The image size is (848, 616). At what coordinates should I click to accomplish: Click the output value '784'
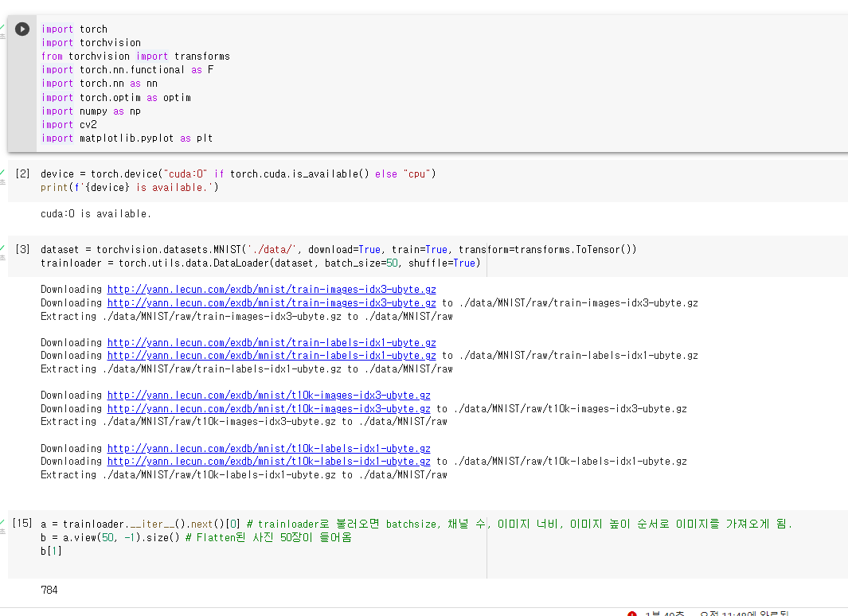(49, 590)
